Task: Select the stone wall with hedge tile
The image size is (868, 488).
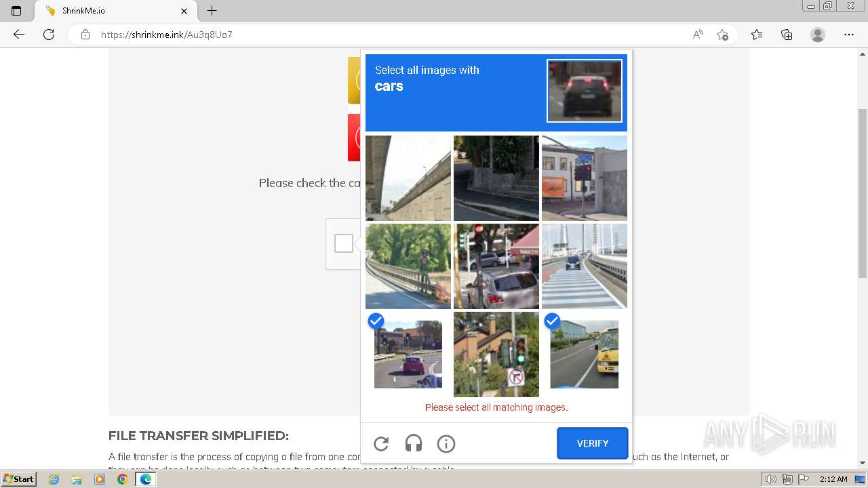Action: pyautogui.click(x=496, y=178)
